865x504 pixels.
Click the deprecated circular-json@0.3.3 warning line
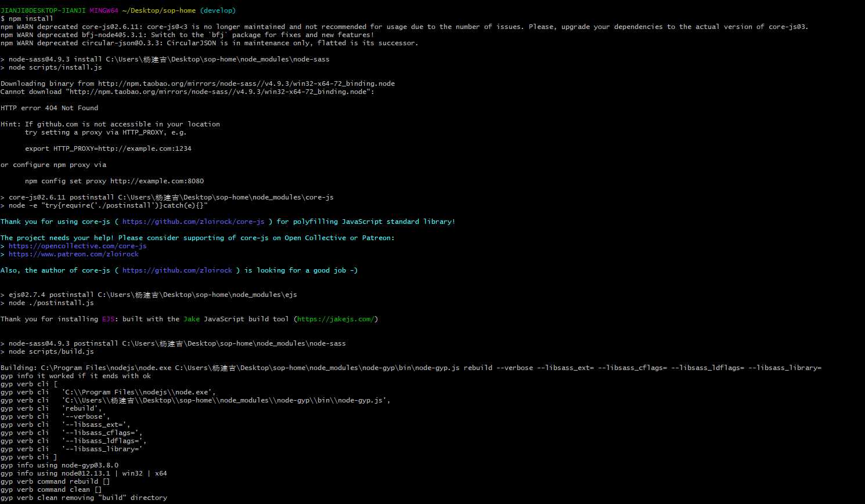click(x=209, y=43)
